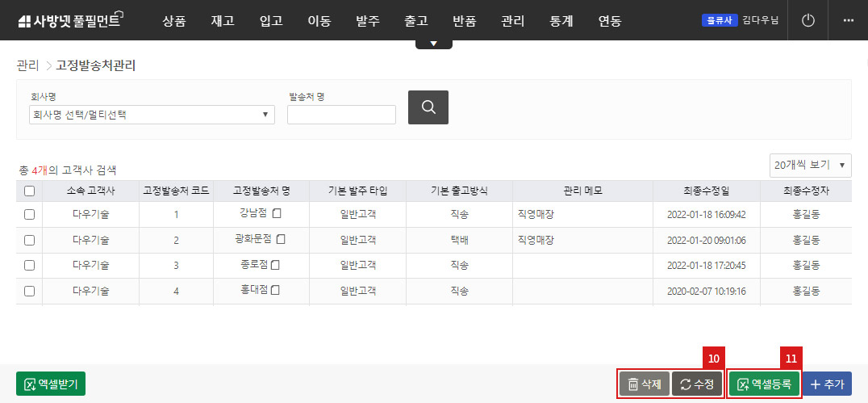Image resolution: width=868 pixels, height=403 pixels.
Task: Click the 엑셀등록 button
Action: pos(764,384)
